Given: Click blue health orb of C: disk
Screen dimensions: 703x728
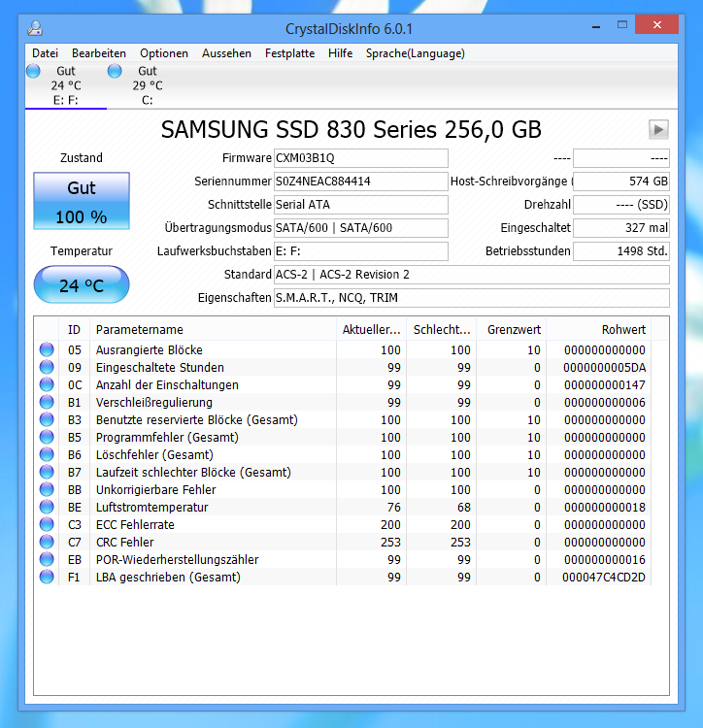Looking at the screenshot, I should tap(115, 71).
